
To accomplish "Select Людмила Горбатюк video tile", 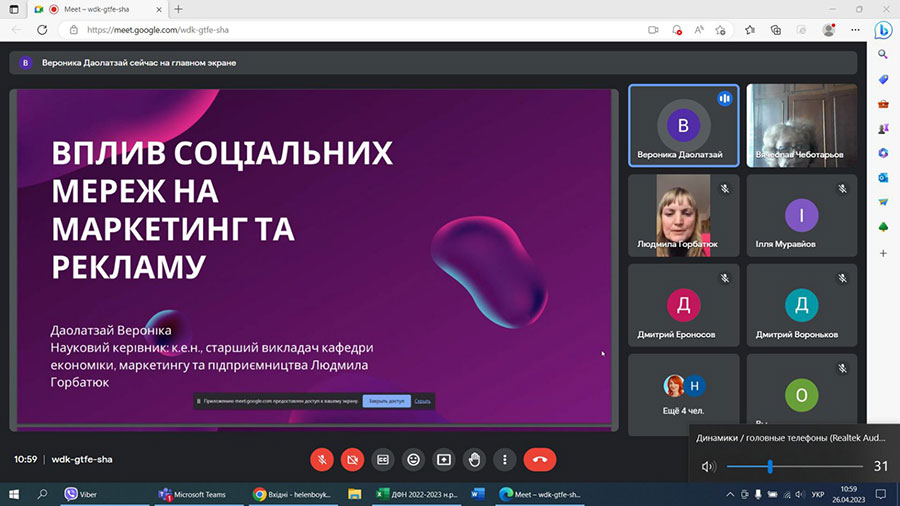I will click(x=684, y=216).
